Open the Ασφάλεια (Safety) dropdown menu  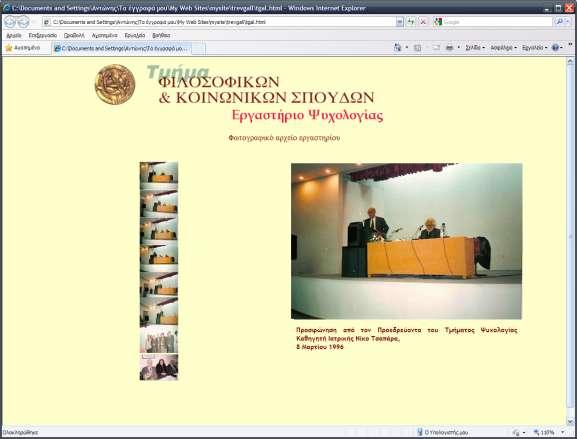click(503, 48)
